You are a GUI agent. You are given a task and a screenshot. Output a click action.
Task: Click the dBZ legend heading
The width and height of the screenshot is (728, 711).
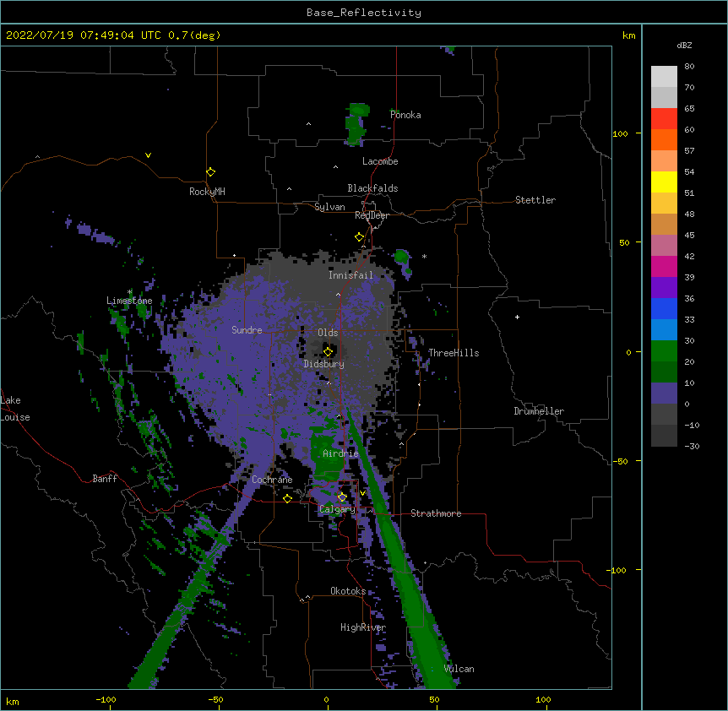click(x=684, y=45)
